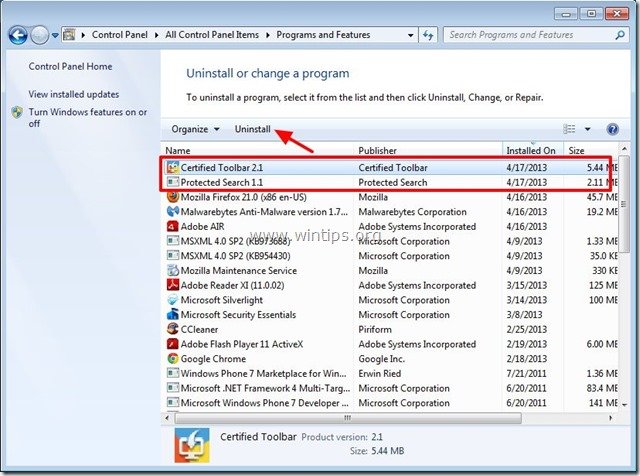
Task: Click the Programs and Features breadcrumb
Action: (323, 35)
